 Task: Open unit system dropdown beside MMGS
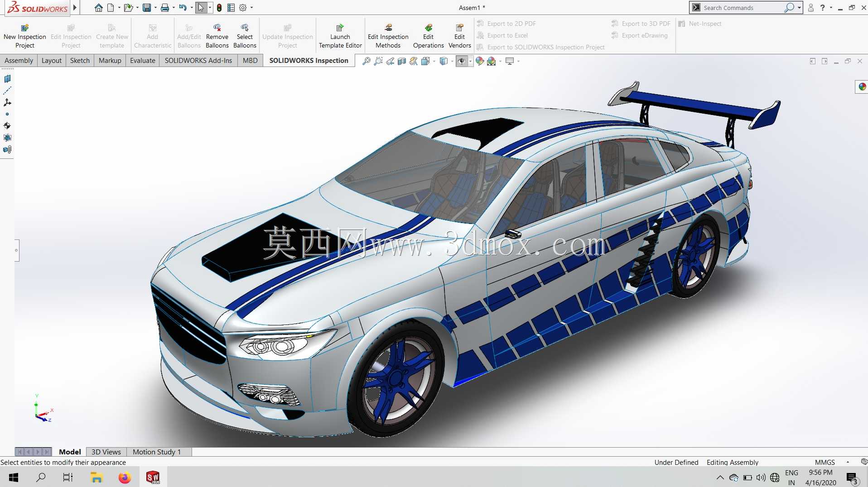[x=848, y=462]
